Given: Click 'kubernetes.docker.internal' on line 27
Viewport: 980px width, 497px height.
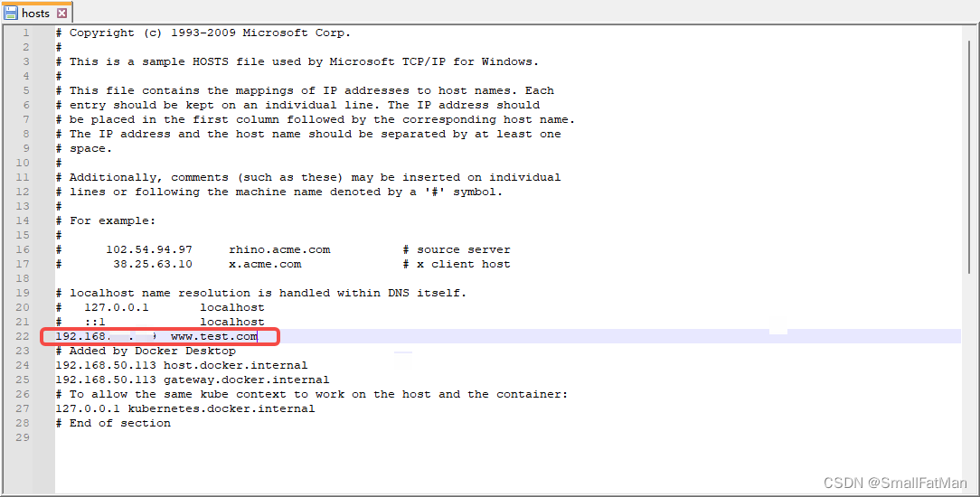Looking at the screenshot, I should [x=221, y=409].
